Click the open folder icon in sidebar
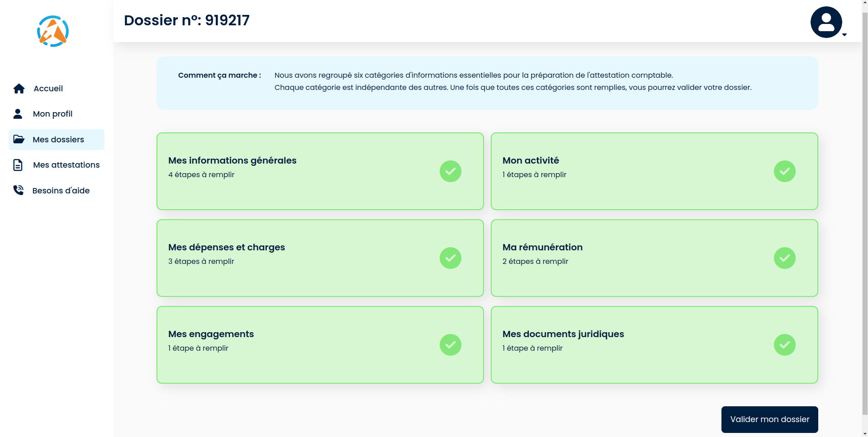This screenshot has width=868, height=437. 19,139
